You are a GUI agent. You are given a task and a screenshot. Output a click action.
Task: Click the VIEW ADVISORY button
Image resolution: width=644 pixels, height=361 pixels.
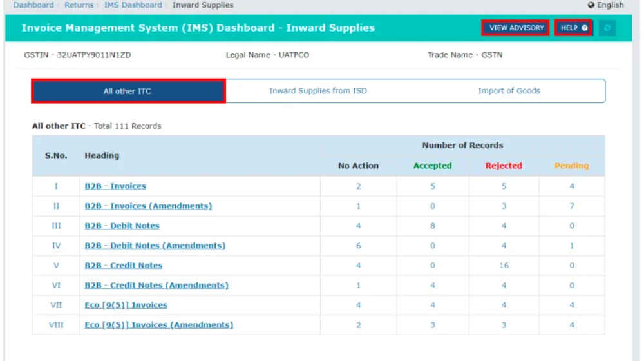point(516,28)
